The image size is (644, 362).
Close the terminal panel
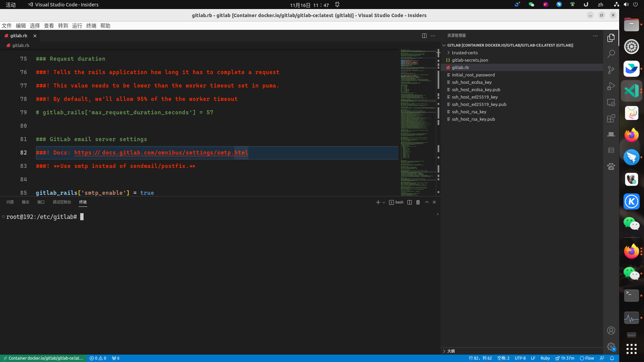[x=434, y=202]
